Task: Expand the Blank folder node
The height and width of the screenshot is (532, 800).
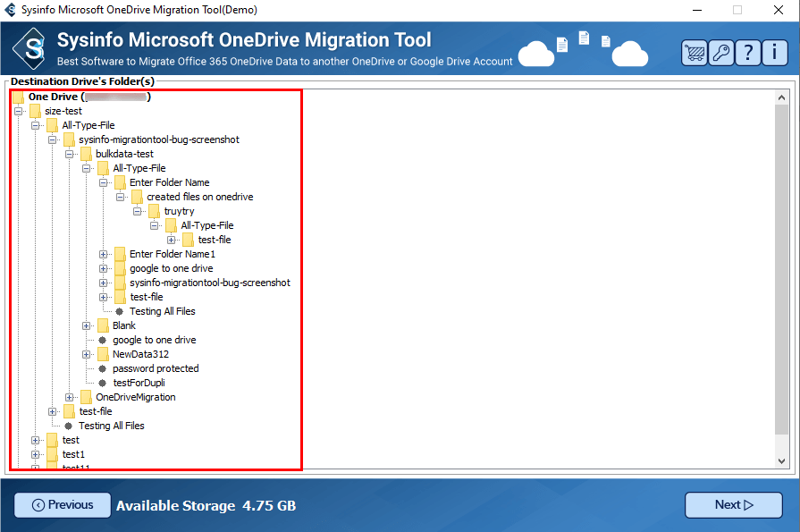Action: pos(87,325)
